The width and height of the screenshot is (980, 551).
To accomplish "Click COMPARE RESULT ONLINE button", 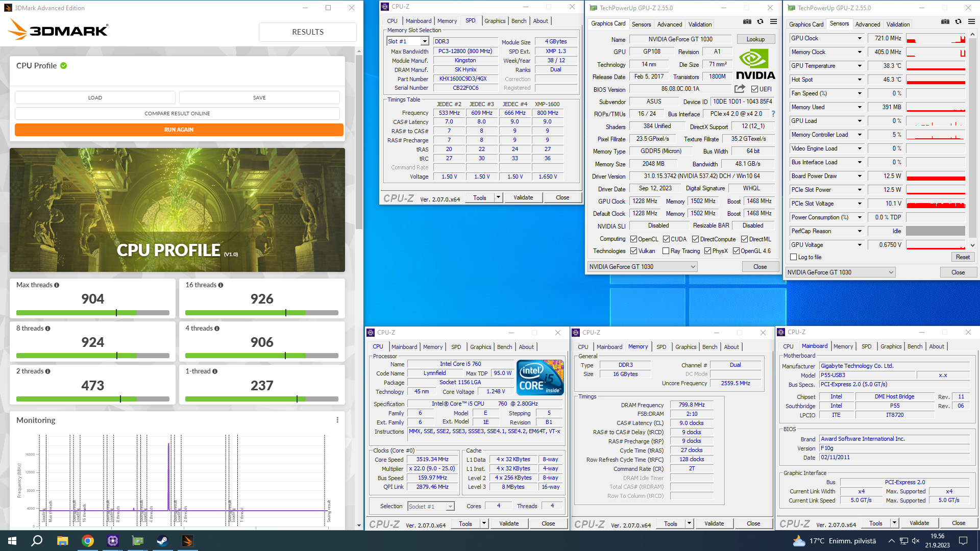I will [177, 113].
